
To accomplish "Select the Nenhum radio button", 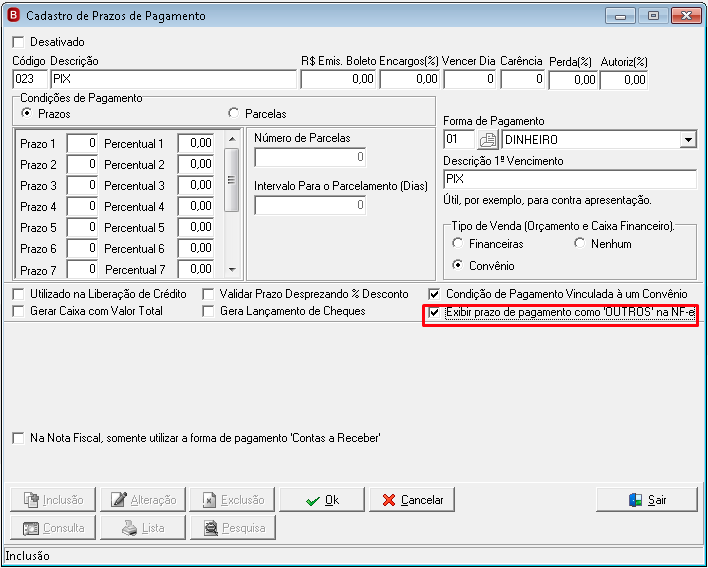I will coord(580,243).
